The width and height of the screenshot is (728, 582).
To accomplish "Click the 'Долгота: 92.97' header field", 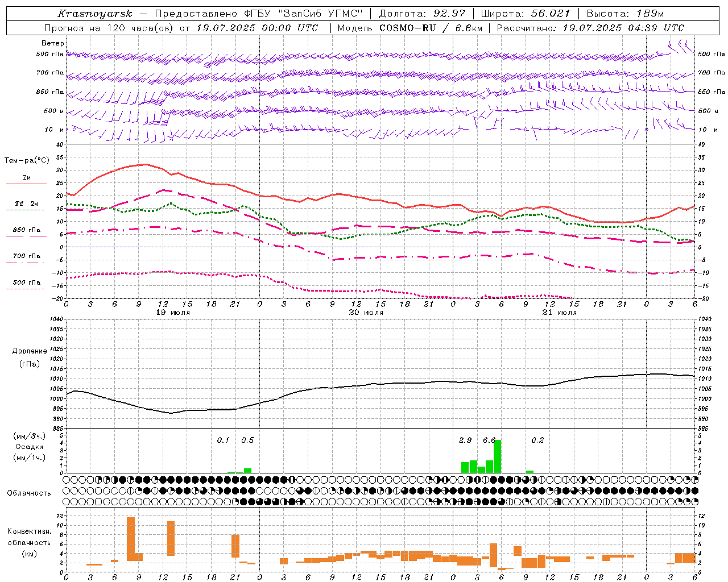I will [422, 14].
